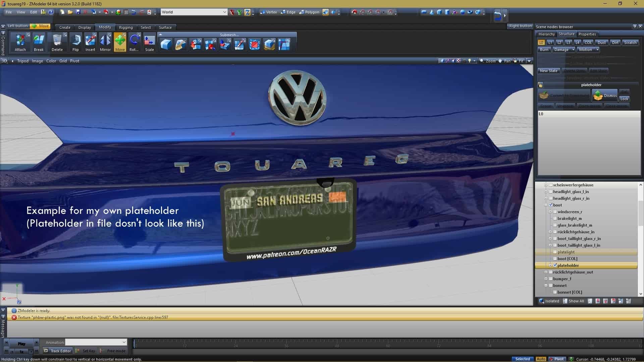Click the New State button
The height and width of the screenshot is (362, 644).
point(549,71)
